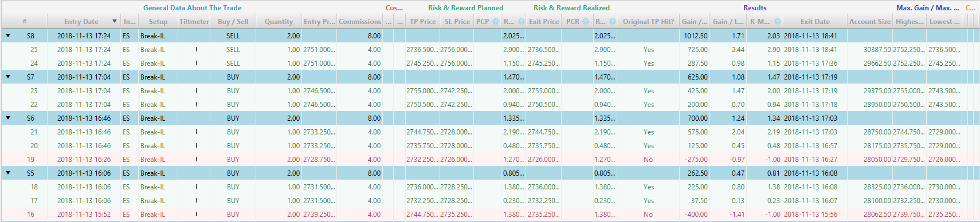Click the help icon beside PCP column header
This screenshot has height=222, width=980.
coord(496,22)
